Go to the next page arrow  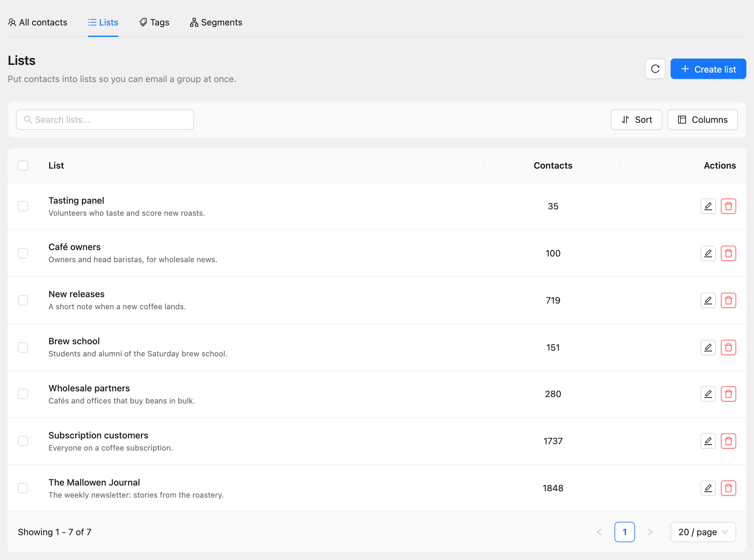pos(650,532)
